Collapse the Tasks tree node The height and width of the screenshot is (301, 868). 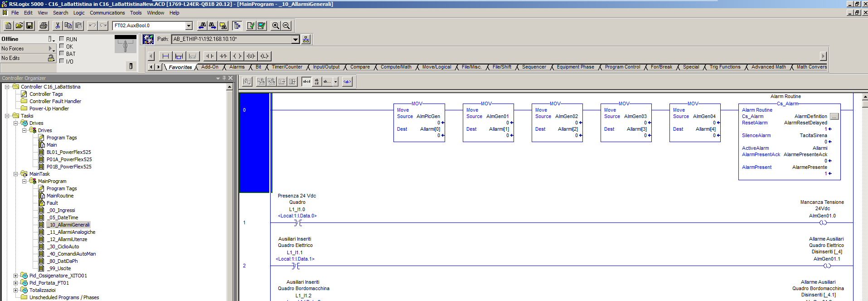7,116
